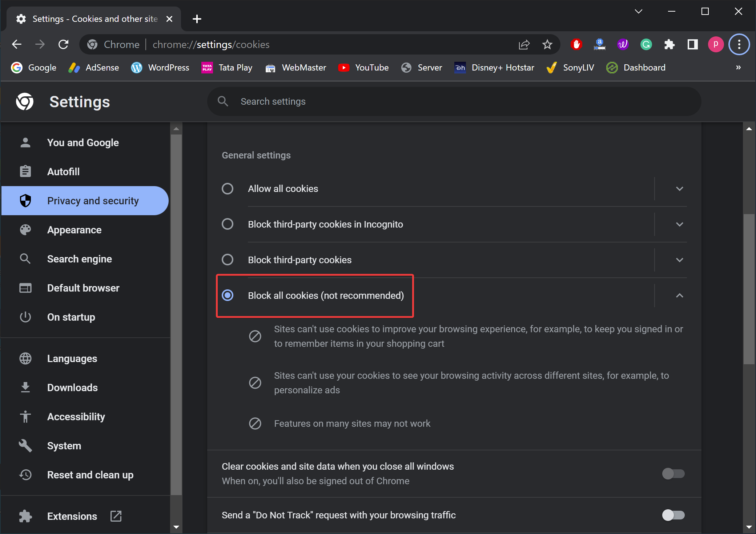Open the WordPress bookmark
Viewport: 756px width, 534px height.
160,68
